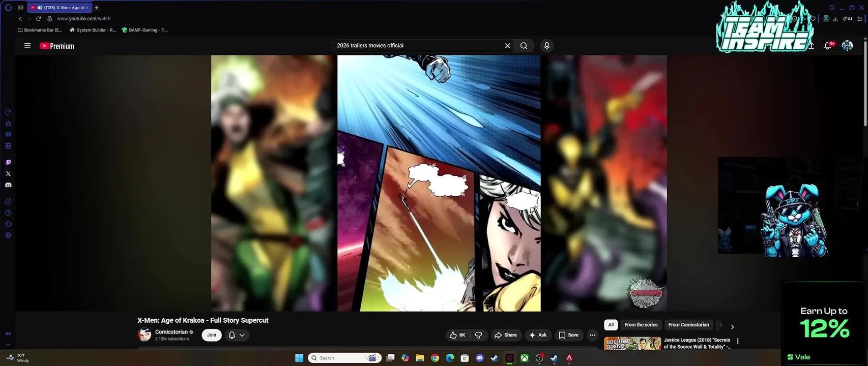Viewport: 868px width, 366px height.
Task: Open sidebar settings gear icon
Action: (x=8, y=235)
